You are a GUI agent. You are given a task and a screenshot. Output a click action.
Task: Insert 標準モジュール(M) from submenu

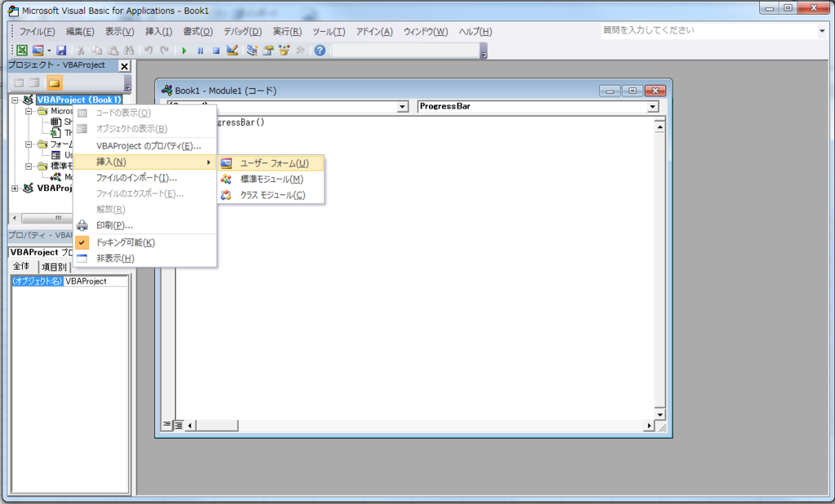click(271, 179)
